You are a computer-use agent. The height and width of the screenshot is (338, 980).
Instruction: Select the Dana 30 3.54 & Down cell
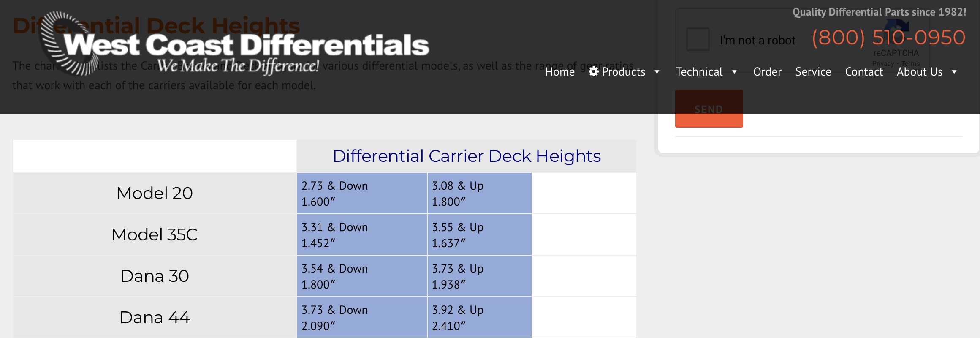tap(361, 276)
